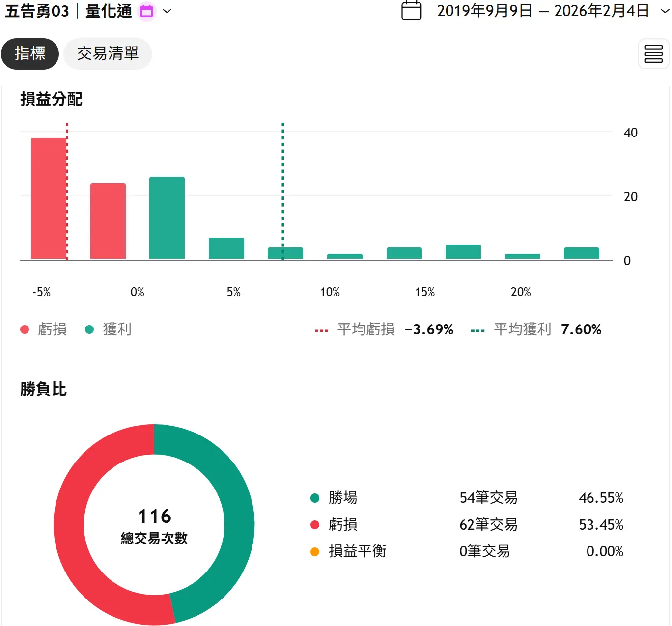Viewport: 672px width, 626px height.
Task: Click the tallest green profit bar
Action: pyautogui.click(x=167, y=218)
